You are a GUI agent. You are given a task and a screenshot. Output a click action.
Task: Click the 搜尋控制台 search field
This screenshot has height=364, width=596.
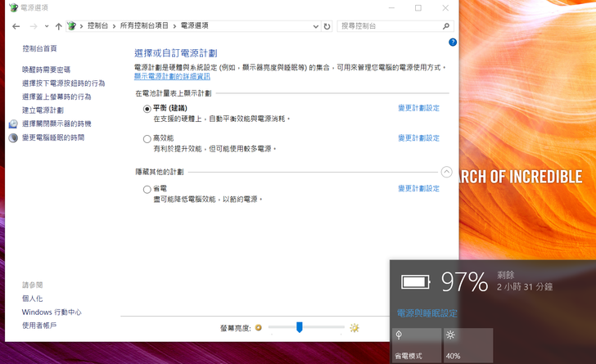click(385, 26)
